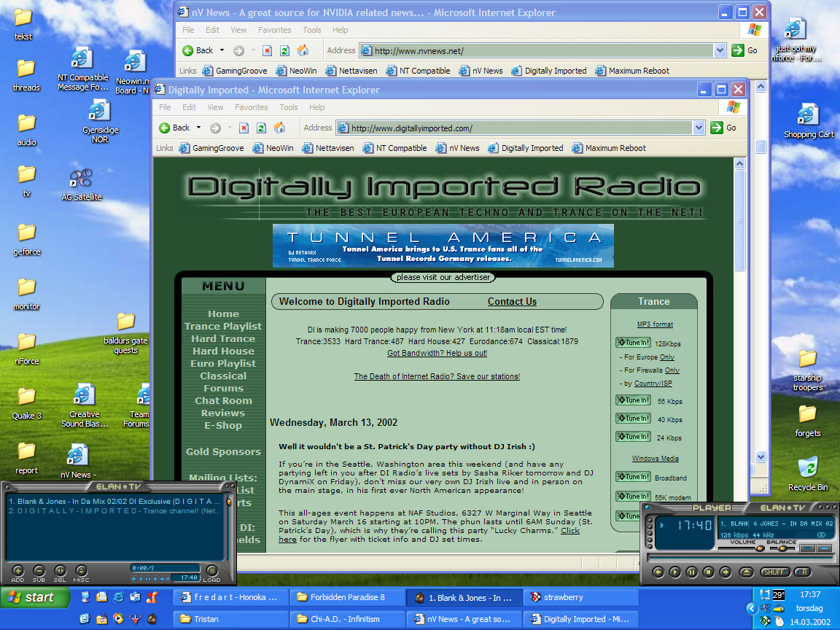Select the geforce folder on desktop

[x=27, y=239]
